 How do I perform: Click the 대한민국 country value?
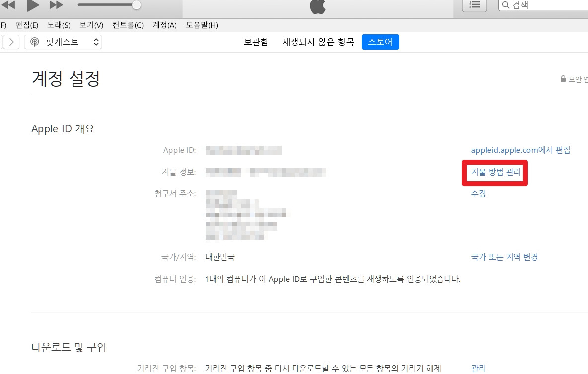click(x=220, y=257)
